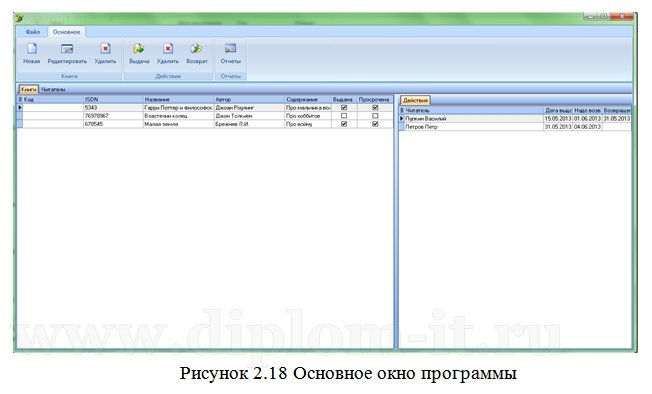
Task: Switch to the Основное ribbon tab
Action: pos(67,32)
